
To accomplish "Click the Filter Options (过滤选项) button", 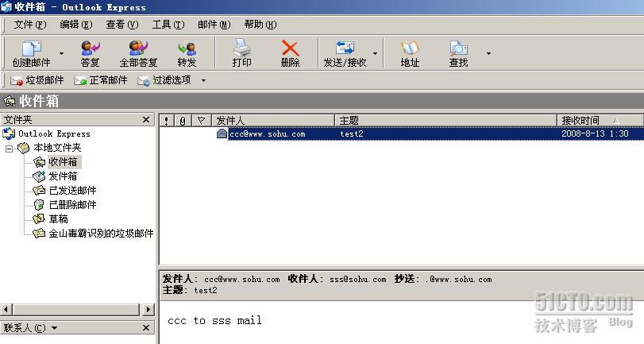I will coord(164,80).
